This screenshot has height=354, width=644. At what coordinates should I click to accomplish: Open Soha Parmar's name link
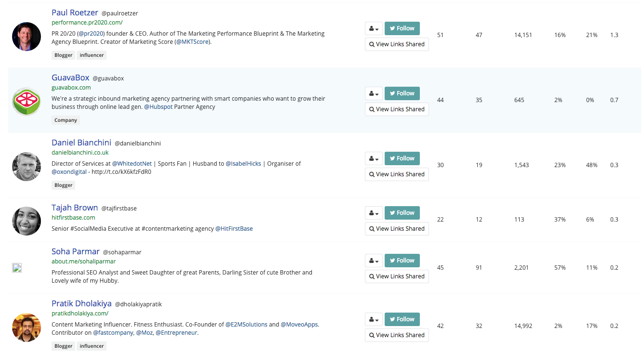point(76,251)
